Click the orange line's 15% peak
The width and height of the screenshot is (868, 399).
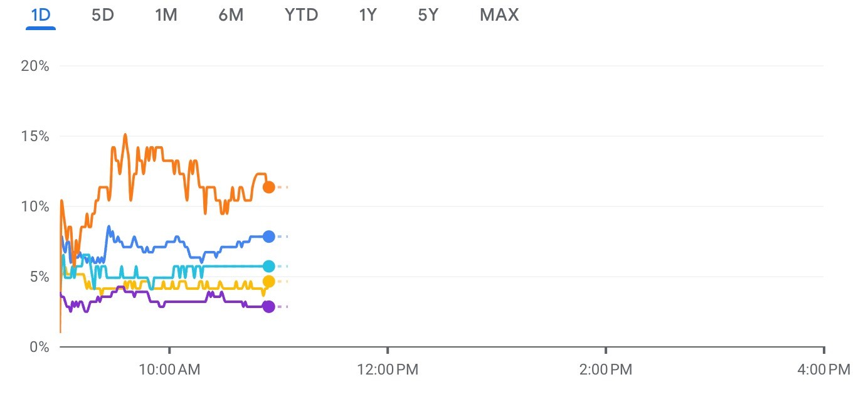(125, 135)
